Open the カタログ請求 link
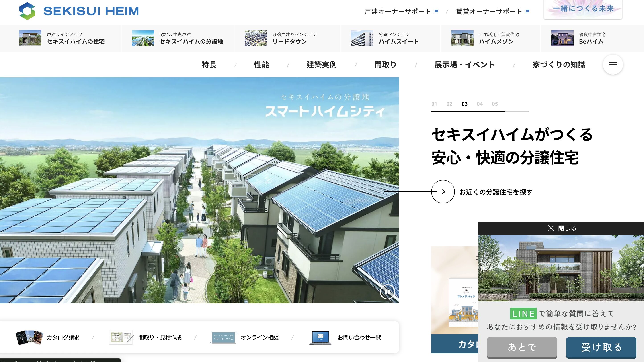This screenshot has height=362, width=644. (63, 337)
